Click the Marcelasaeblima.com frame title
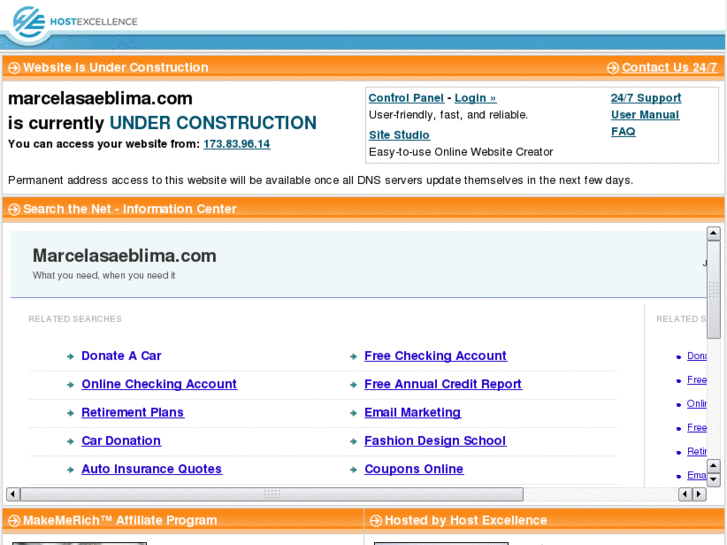The width and height of the screenshot is (727, 545). 124,256
